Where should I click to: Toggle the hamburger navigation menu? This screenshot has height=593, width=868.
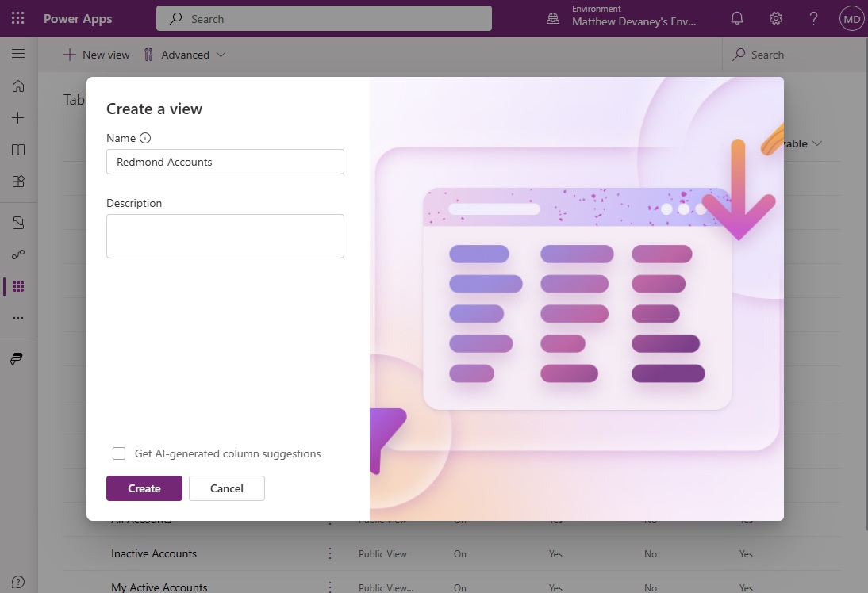pos(18,54)
